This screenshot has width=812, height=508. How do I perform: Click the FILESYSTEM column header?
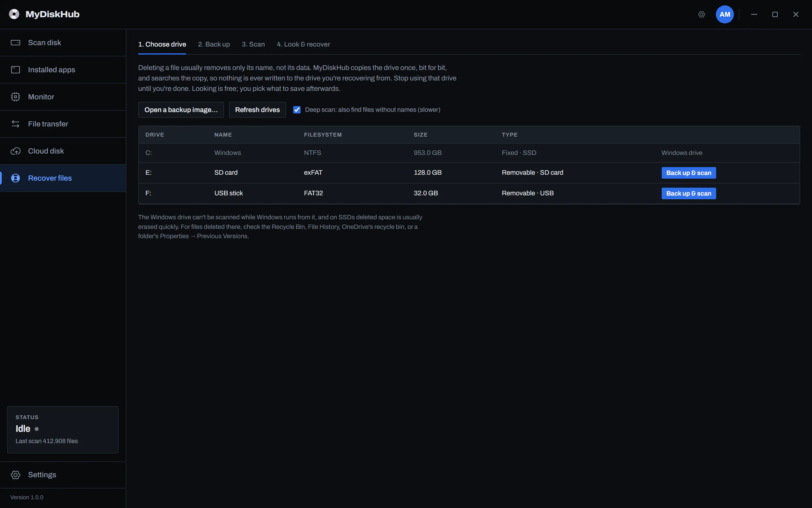click(x=323, y=135)
